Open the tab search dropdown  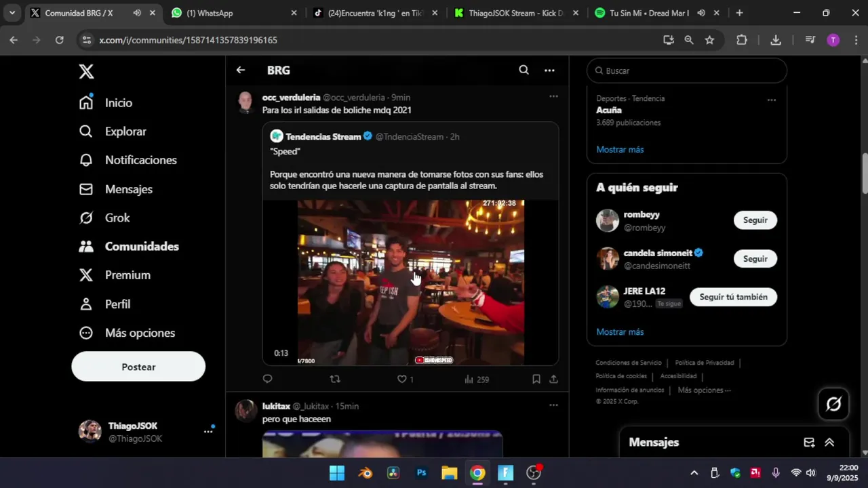click(12, 13)
